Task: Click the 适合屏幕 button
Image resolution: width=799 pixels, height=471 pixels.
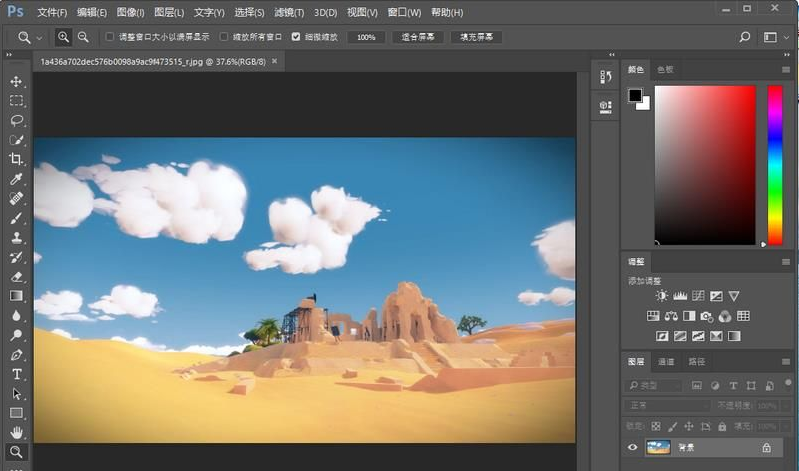Action: point(418,37)
